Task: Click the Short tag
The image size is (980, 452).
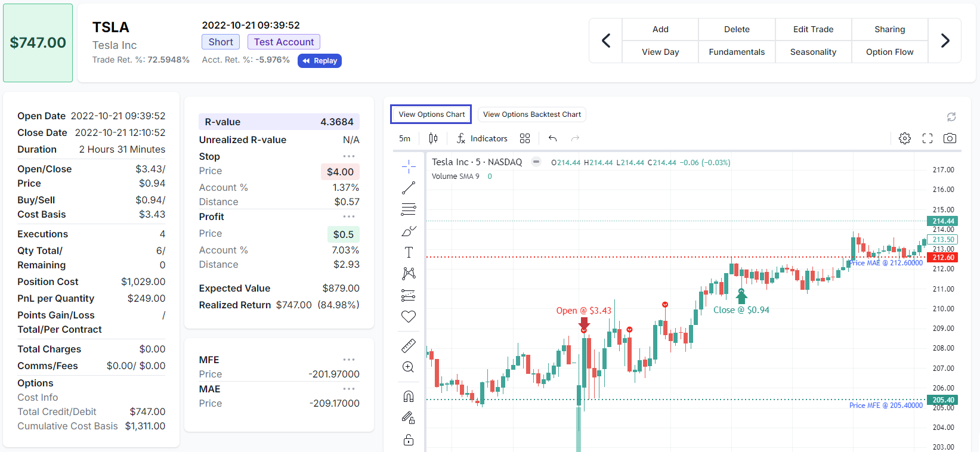Action: [x=221, y=42]
